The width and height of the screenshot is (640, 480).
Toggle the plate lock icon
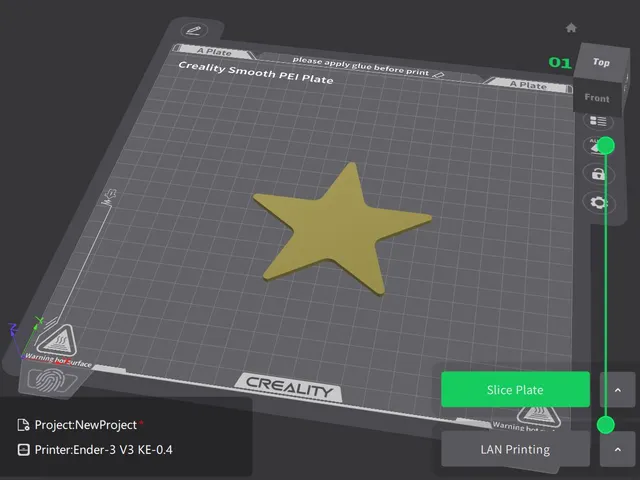[x=598, y=174]
